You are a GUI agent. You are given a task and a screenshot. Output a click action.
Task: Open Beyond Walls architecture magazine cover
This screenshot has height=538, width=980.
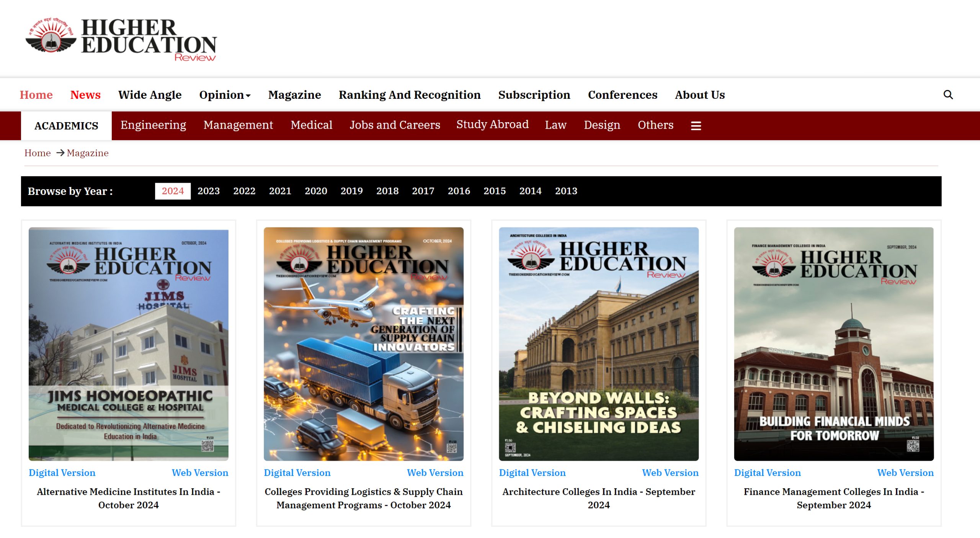pos(599,344)
